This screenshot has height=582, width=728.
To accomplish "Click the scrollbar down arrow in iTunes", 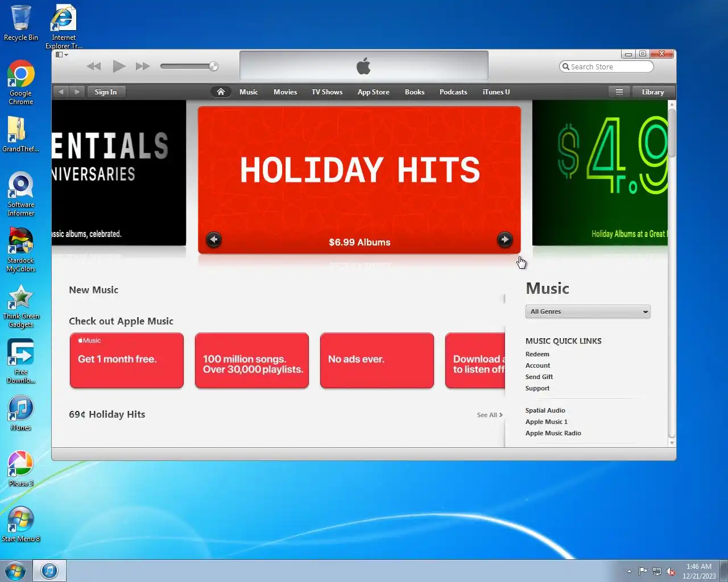I will [672, 443].
